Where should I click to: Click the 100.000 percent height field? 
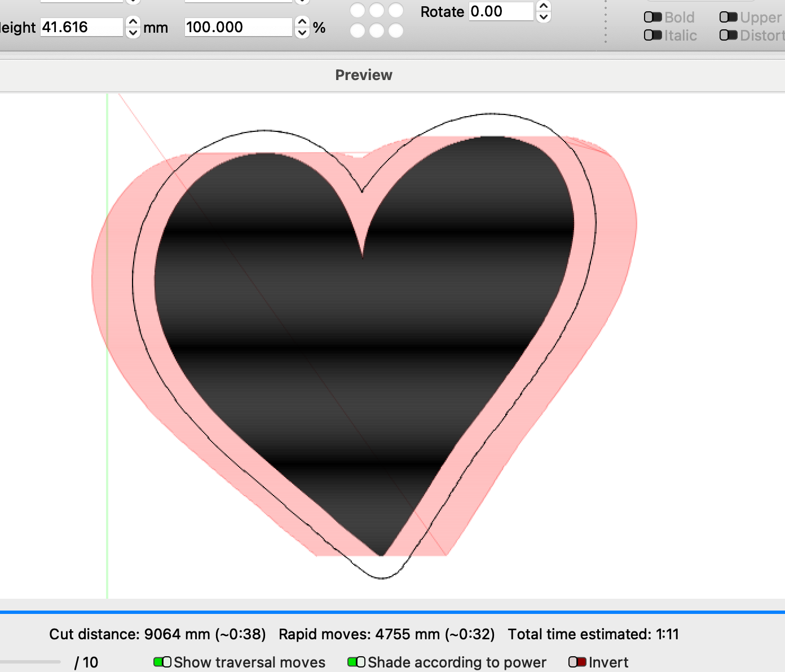238,27
